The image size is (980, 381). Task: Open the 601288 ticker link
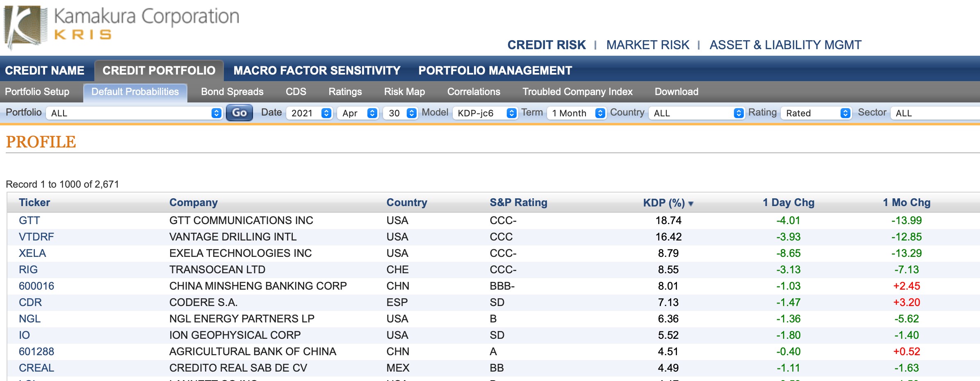pyautogui.click(x=36, y=352)
